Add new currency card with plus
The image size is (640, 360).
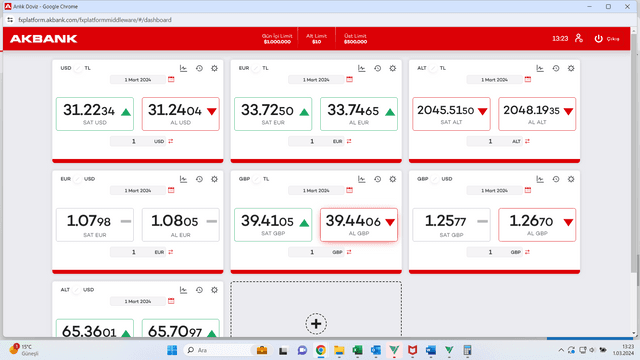click(316, 324)
